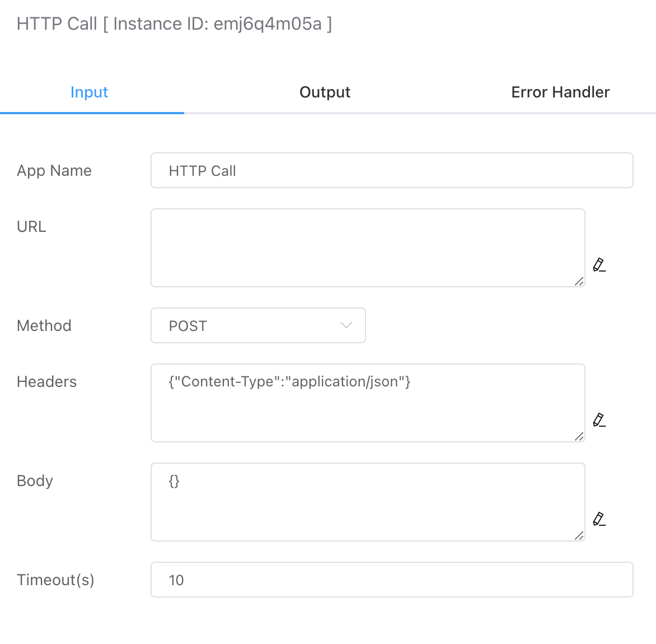Click the HTTP Call Instance ID title
The width and height of the screenshot is (656, 644).
pyautogui.click(x=174, y=24)
